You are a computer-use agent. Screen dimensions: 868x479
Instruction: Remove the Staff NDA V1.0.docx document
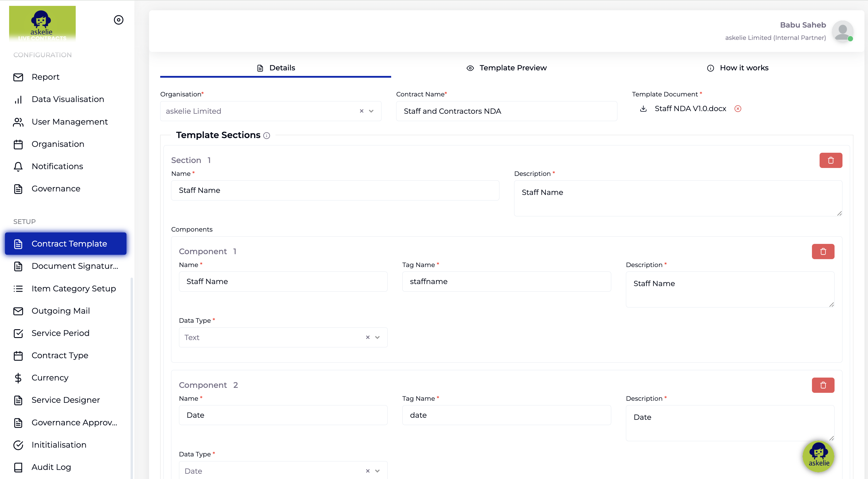point(738,108)
